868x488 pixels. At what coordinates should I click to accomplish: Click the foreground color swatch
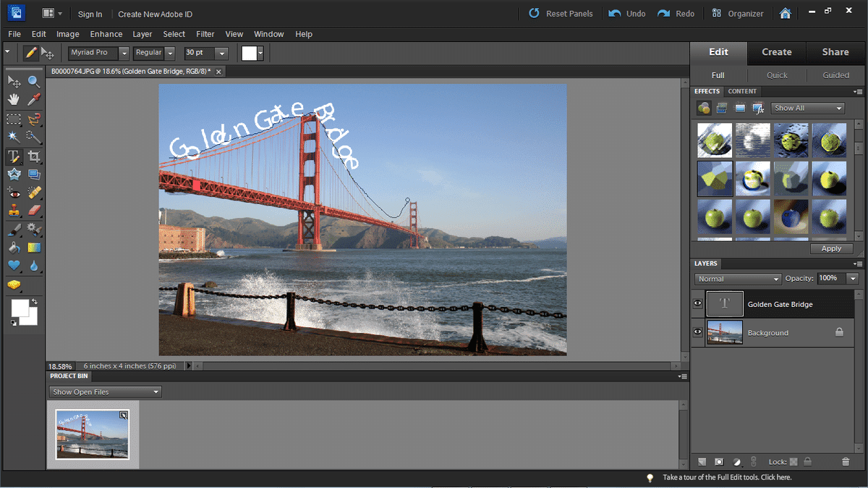[x=20, y=308]
